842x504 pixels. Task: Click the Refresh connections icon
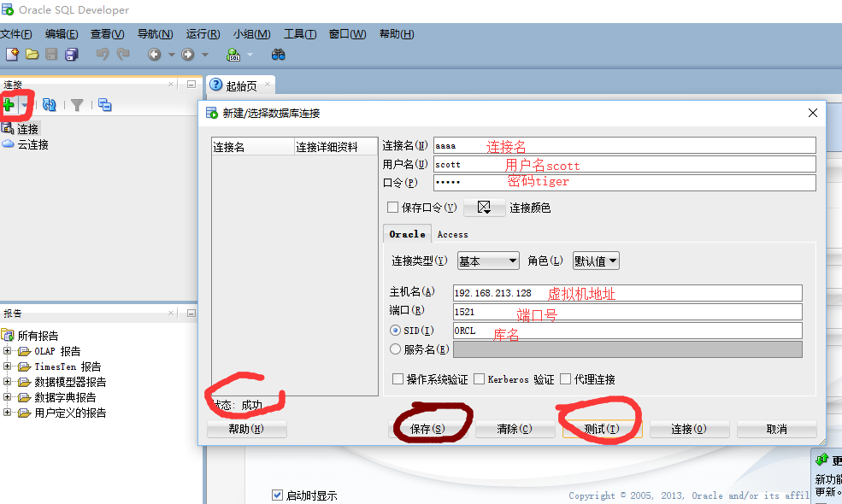(x=50, y=105)
